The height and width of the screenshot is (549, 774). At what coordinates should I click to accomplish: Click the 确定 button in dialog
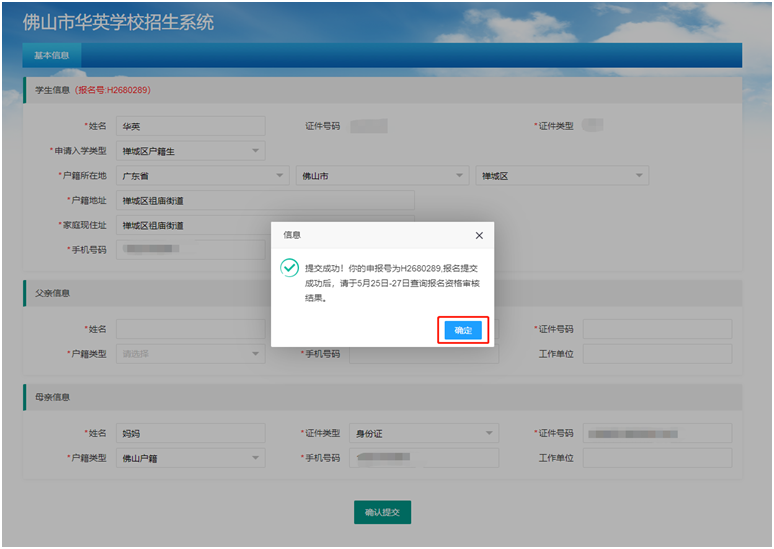click(463, 330)
